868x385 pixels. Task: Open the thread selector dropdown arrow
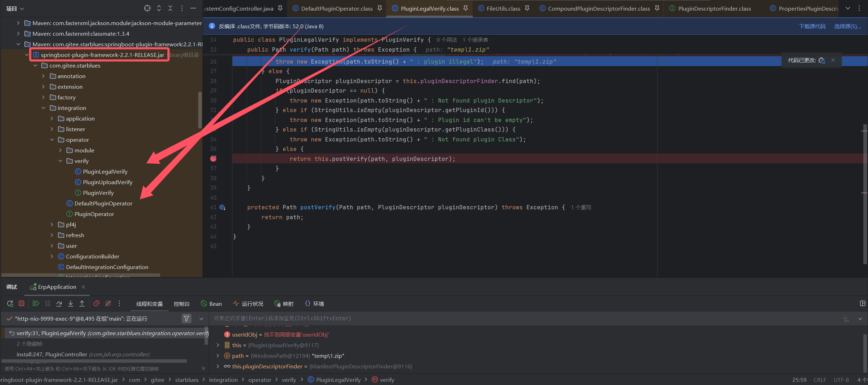pyautogui.click(x=201, y=319)
